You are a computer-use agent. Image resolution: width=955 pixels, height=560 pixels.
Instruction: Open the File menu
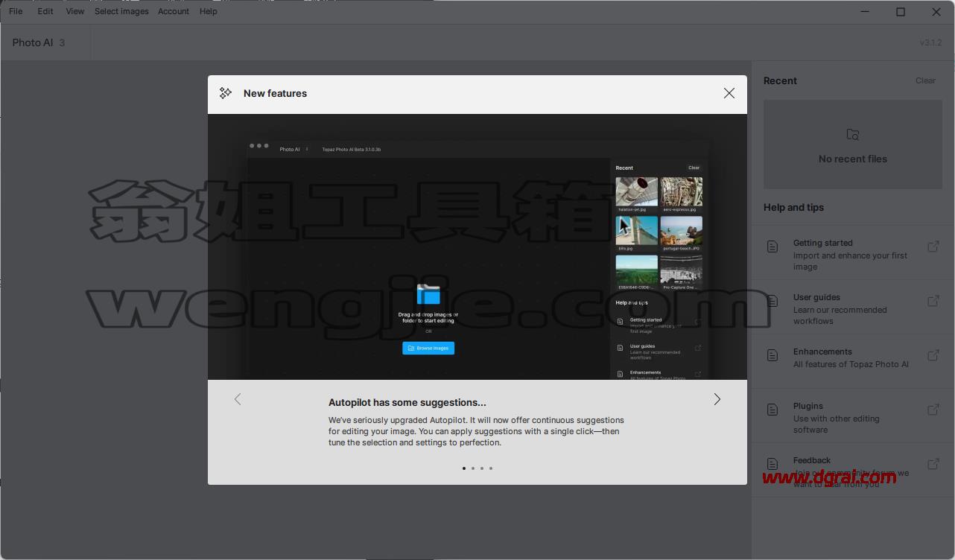[x=16, y=11]
